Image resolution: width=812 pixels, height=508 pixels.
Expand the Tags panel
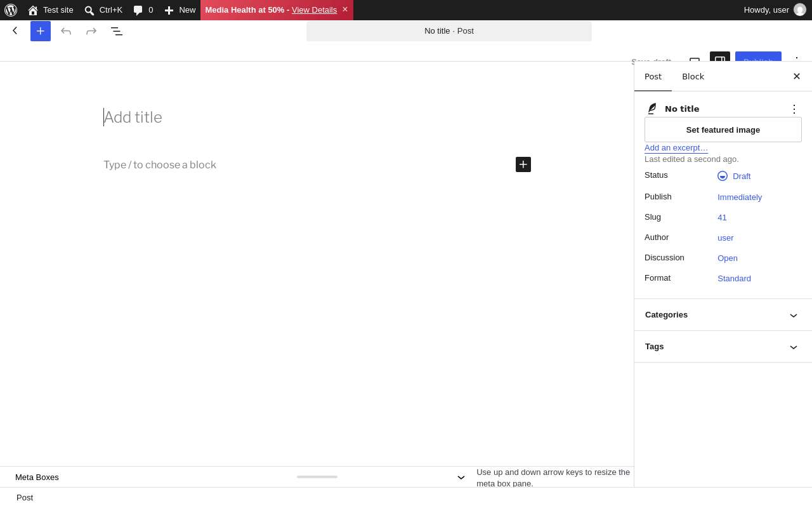pos(723,347)
